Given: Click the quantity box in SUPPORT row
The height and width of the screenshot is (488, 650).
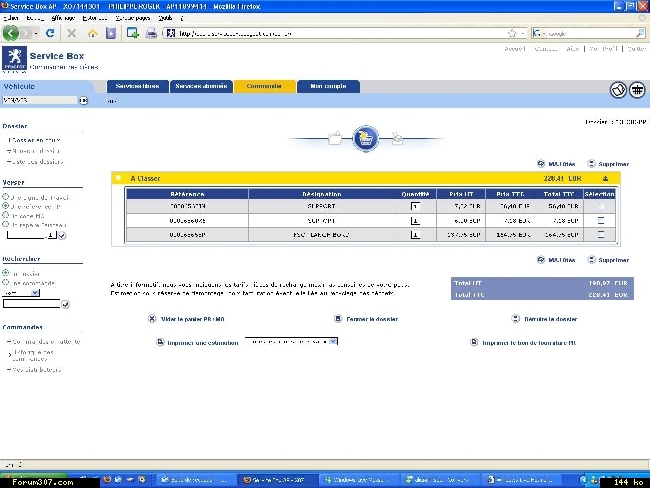Looking at the screenshot, I should coord(415,206).
